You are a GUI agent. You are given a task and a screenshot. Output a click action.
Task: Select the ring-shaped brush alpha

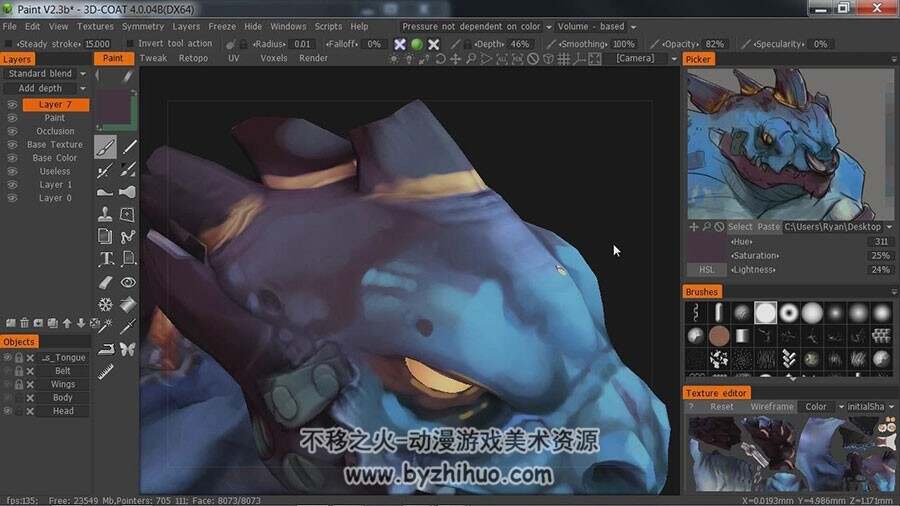pyautogui.click(x=789, y=313)
